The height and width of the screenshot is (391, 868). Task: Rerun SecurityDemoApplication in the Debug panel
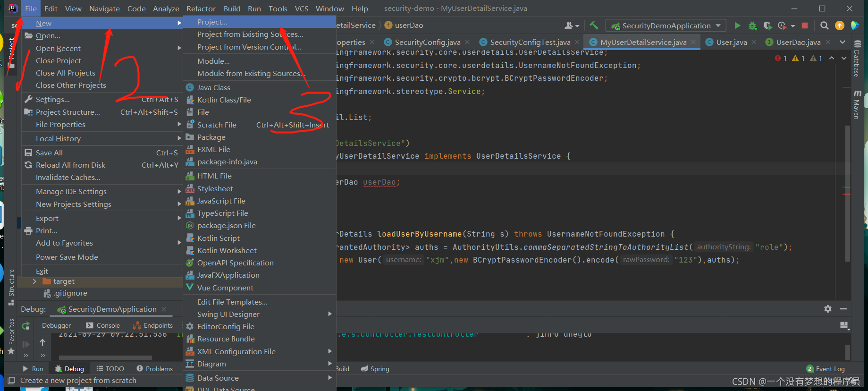click(26, 325)
